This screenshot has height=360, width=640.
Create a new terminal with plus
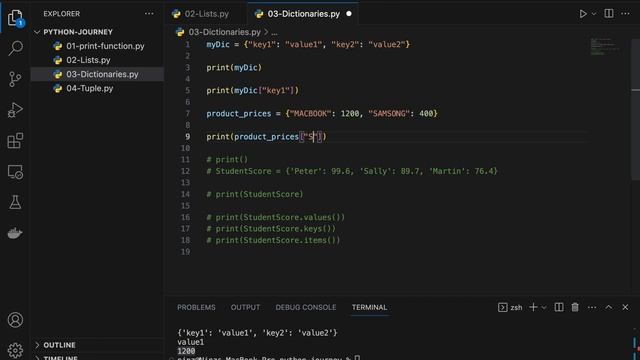[533, 307]
